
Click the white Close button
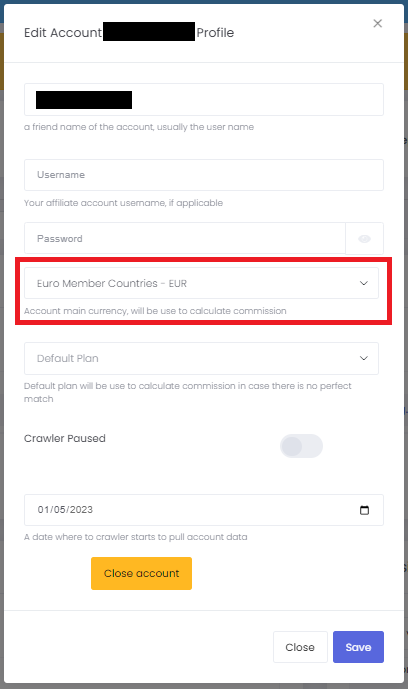300,647
